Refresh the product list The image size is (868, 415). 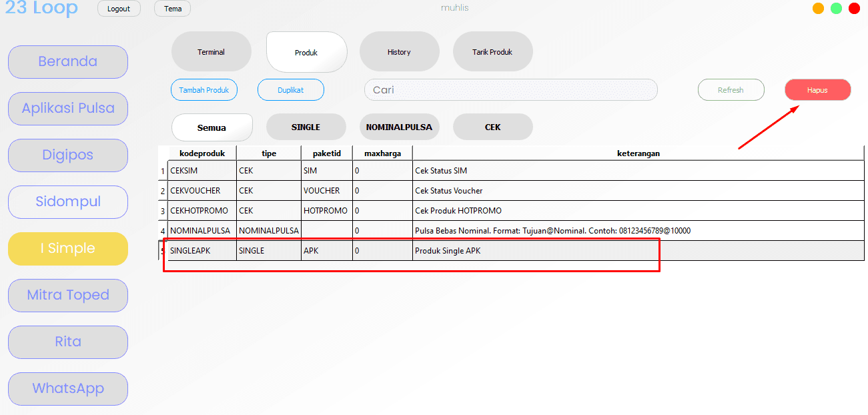[x=731, y=90]
